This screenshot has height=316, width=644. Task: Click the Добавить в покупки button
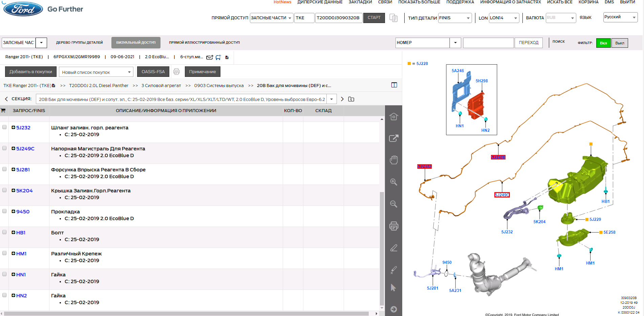coord(31,72)
